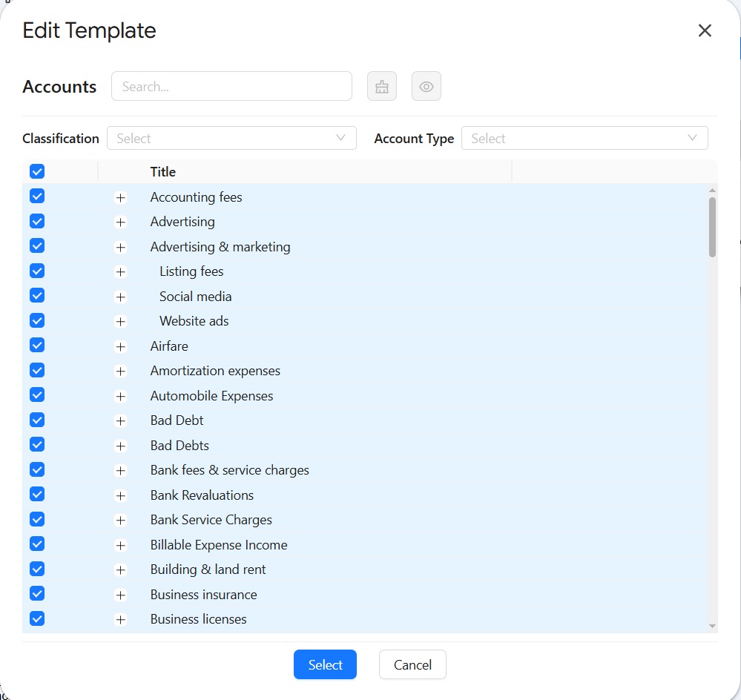Expand the Accounting fees row plus icon
Screen dimensions: 741x700
[121, 198]
